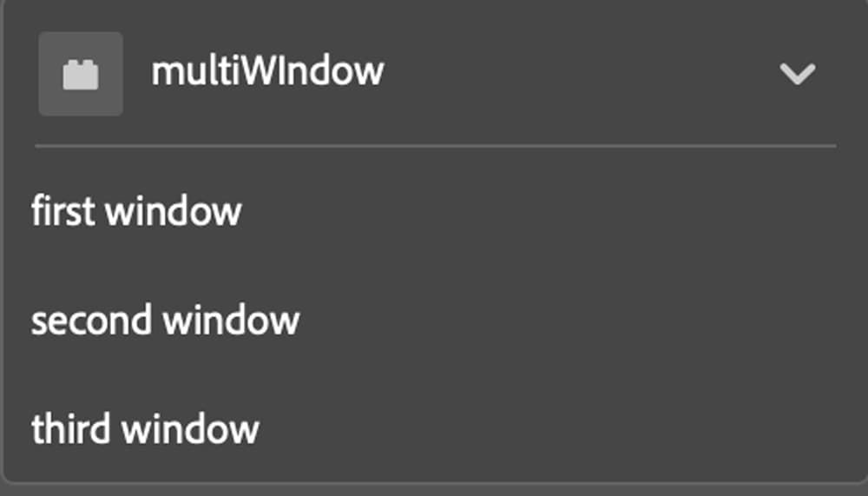Screen dimensions: 868x496
Task: Select the lego-brick plugin thumbnail
Action: 81,75
